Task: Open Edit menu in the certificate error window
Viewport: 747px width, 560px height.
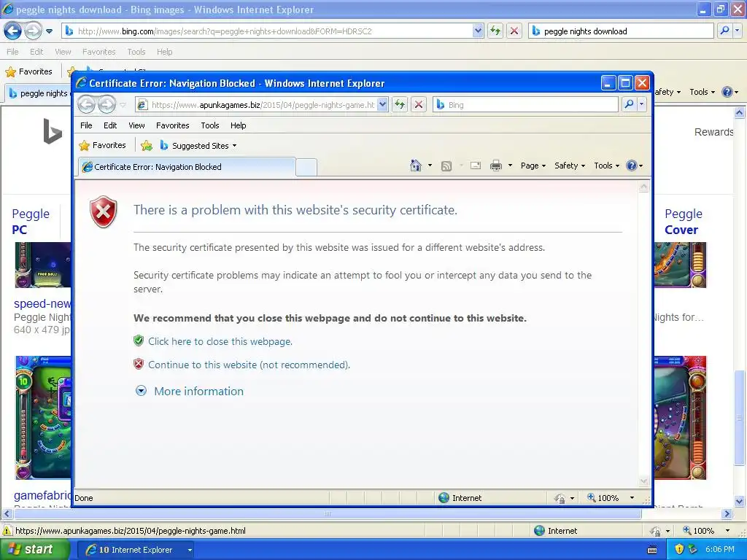Action: point(110,125)
